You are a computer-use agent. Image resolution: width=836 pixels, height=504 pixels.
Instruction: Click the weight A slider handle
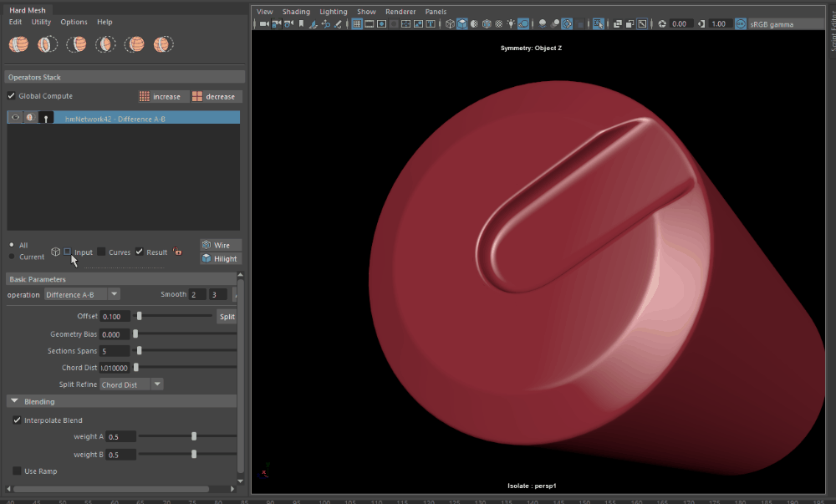coord(194,436)
